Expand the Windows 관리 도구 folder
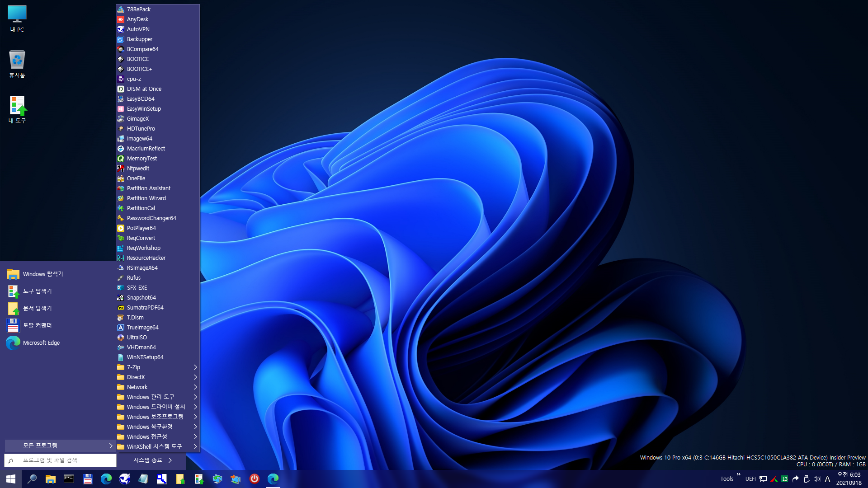This screenshot has height=488, width=868. pos(157,397)
